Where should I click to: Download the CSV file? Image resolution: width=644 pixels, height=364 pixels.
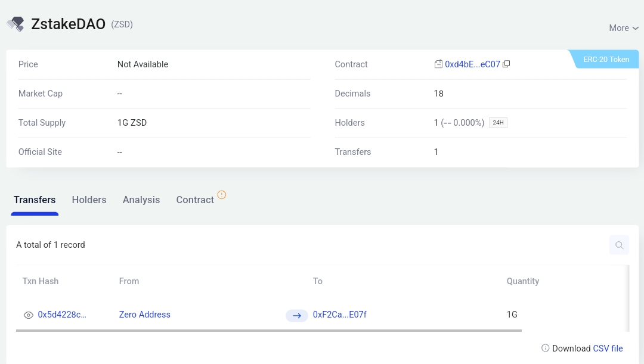click(608, 349)
